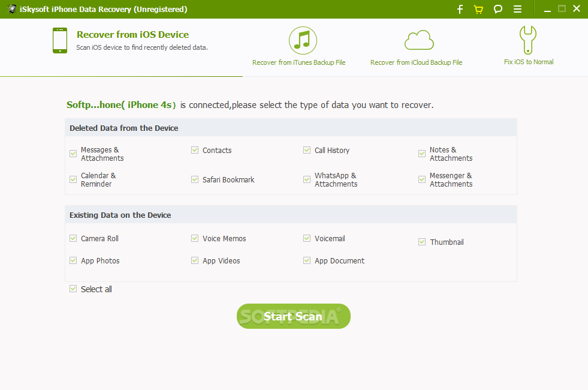Uncheck Messenger & Attachments checkbox
The image size is (588, 390).
422,179
